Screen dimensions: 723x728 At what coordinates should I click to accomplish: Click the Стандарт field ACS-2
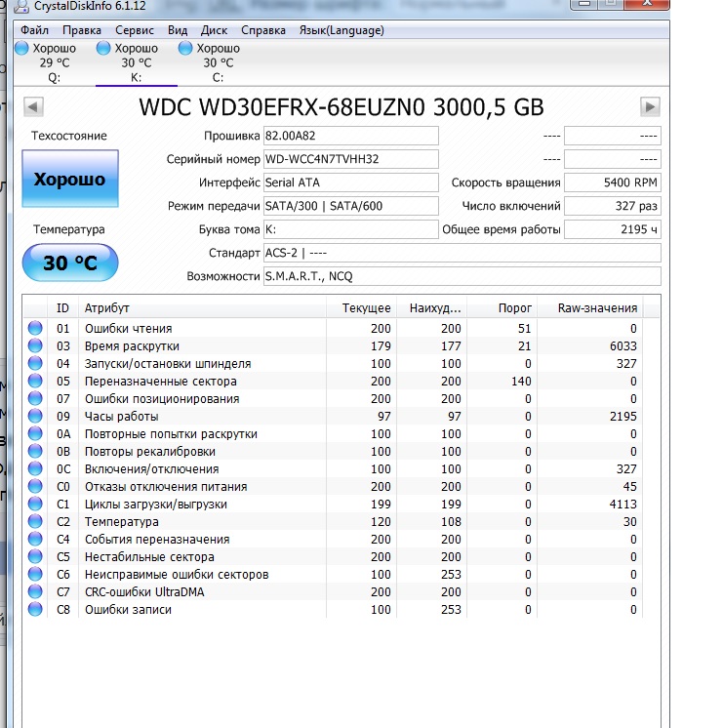pos(462,253)
